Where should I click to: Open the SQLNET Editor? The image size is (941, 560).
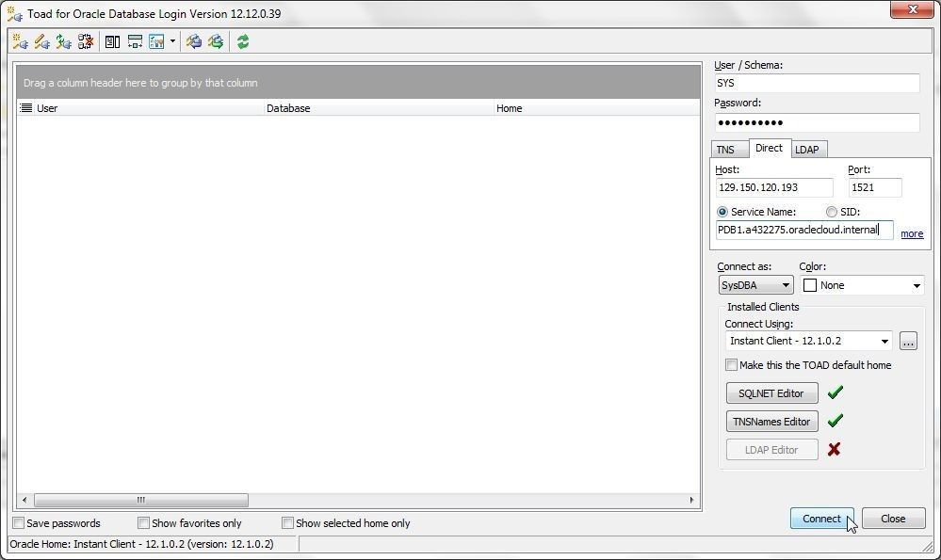(x=771, y=392)
